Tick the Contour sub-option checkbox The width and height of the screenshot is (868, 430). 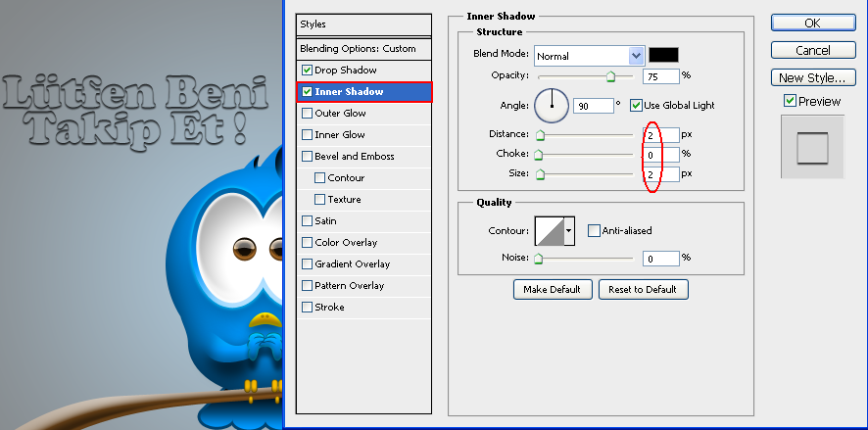319,178
